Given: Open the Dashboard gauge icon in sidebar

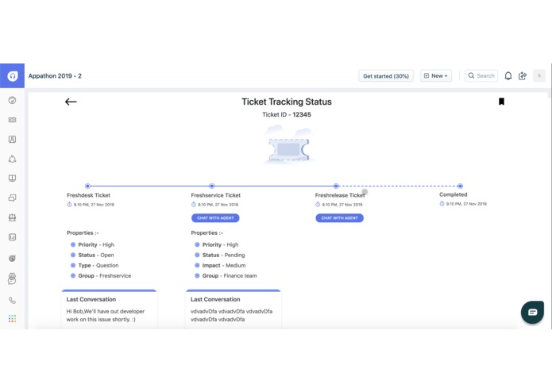Looking at the screenshot, I should pos(13,100).
